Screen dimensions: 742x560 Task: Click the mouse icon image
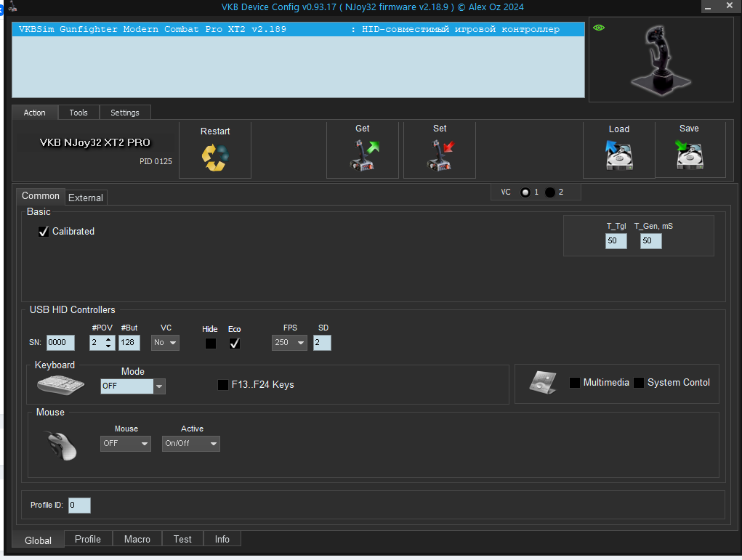[x=61, y=445]
